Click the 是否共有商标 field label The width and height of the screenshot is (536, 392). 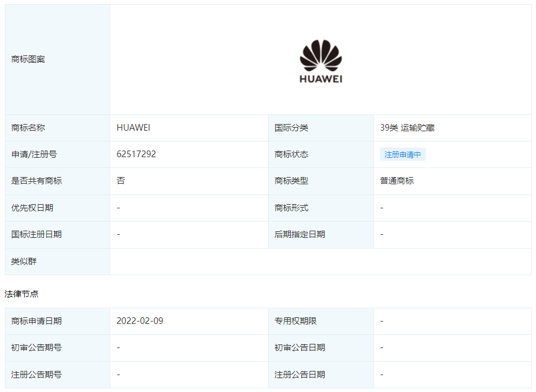(x=37, y=181)
